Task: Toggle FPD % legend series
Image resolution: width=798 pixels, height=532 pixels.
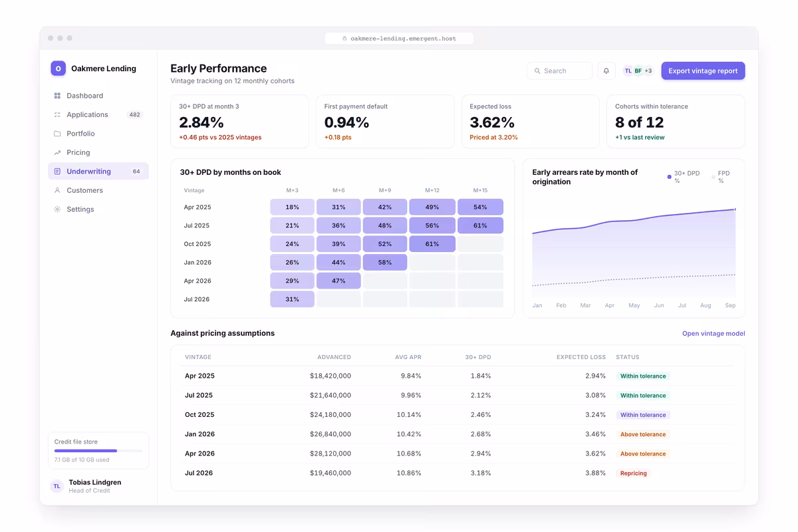Action: [x=721, y=177]
